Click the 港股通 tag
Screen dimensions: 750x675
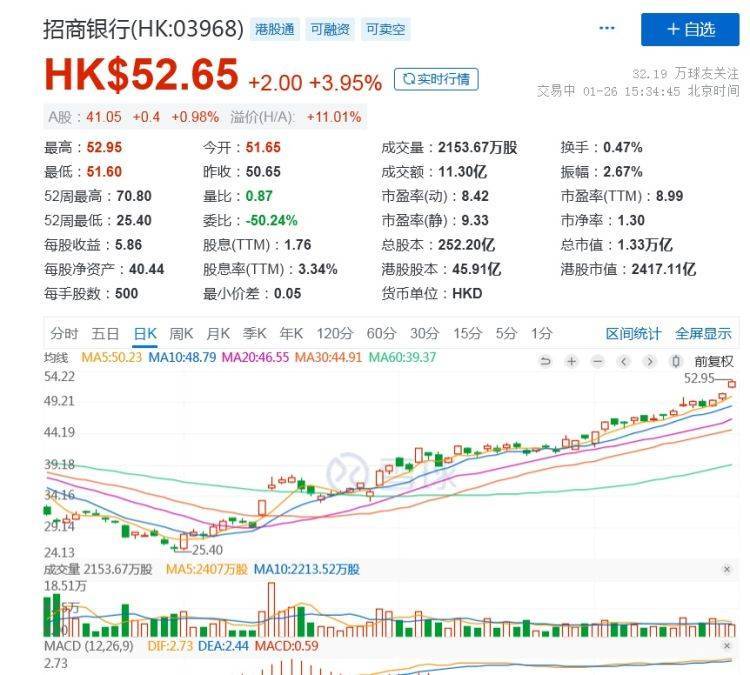(x=275, y=30)
